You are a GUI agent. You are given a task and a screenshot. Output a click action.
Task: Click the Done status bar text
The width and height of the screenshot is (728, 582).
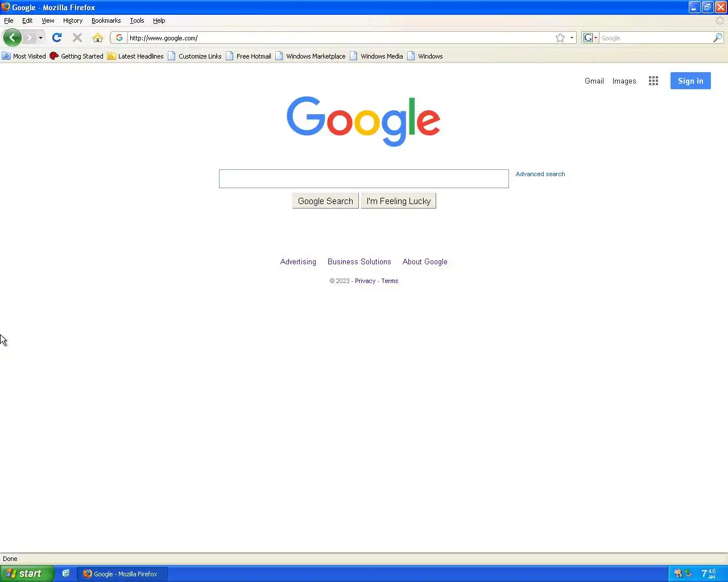click(10, 559)
